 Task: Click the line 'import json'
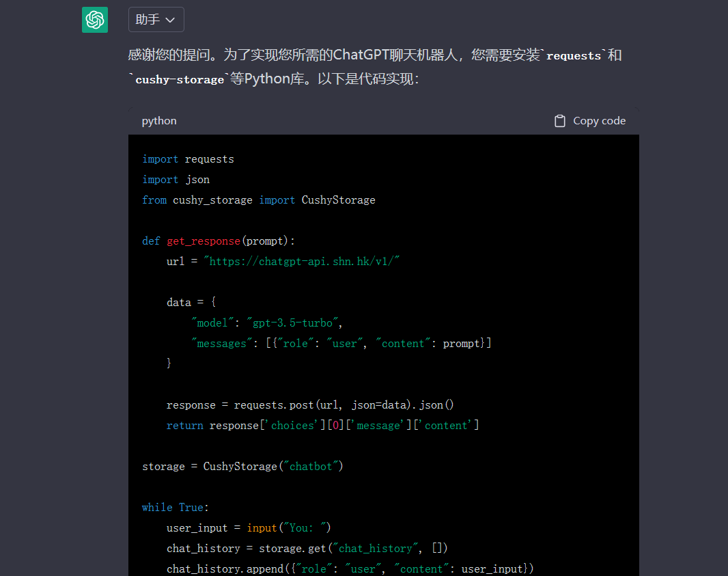coord(176,180)
